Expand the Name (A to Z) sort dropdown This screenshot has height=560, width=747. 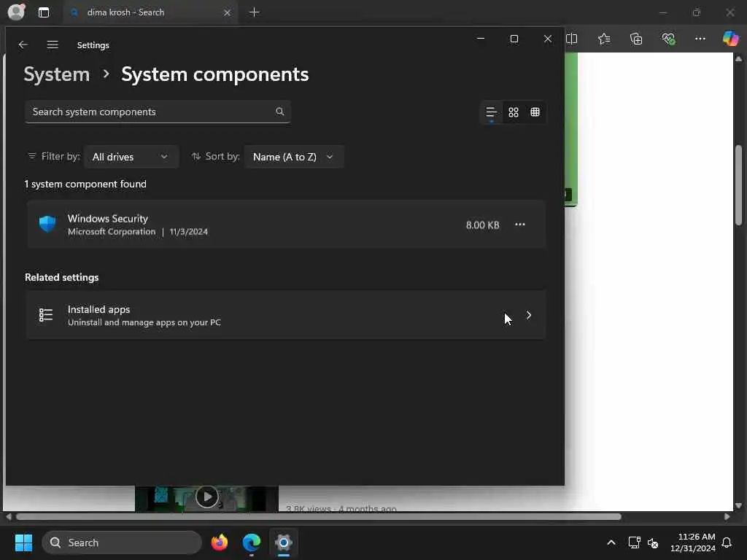pyautogui.click(x=294, y=157)
